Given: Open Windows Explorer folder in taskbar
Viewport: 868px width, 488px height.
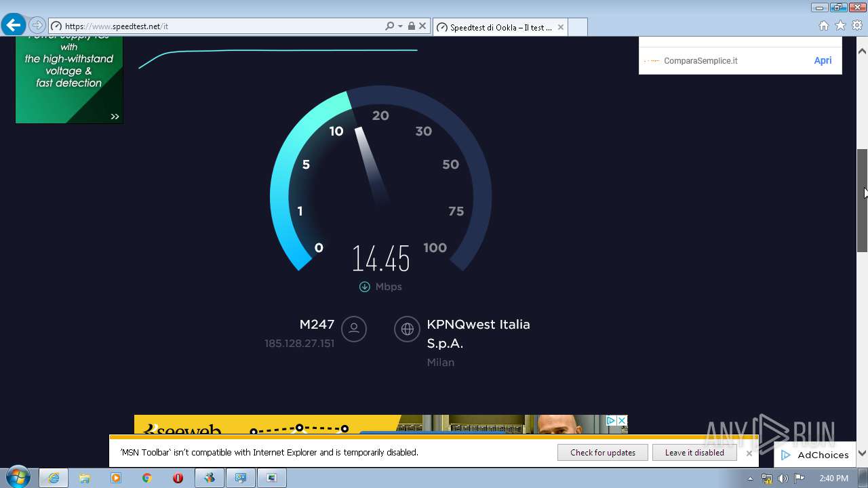Looking at the screenshot, I should coord(85,478).
